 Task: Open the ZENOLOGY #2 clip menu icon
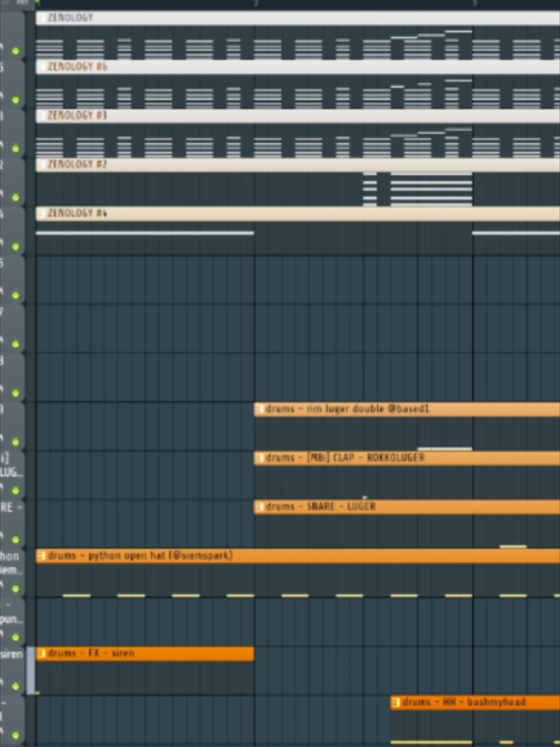click(41, 165)
